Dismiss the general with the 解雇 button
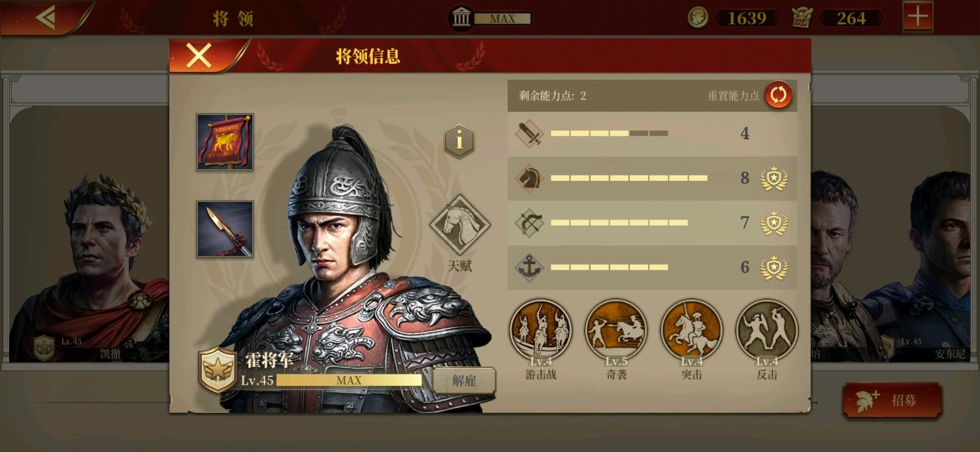Viewport: 980px width, 452px height. (x=465, y=381)
